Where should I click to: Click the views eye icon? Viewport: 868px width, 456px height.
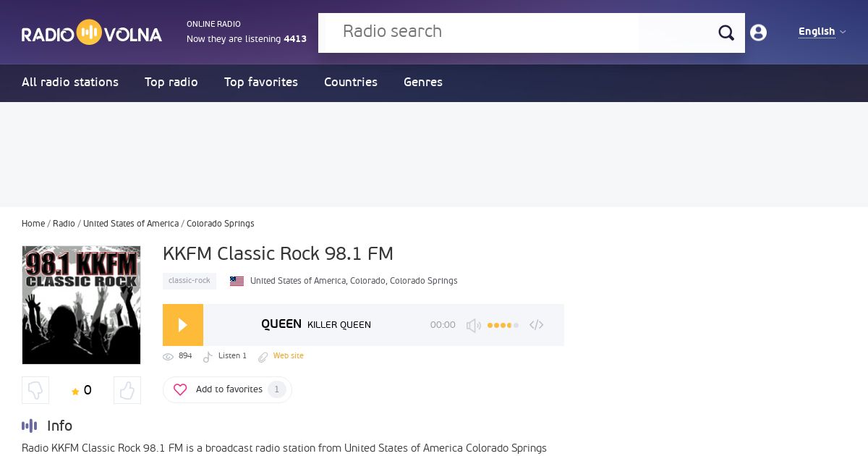pyautogui.click(x=169, y=357)
